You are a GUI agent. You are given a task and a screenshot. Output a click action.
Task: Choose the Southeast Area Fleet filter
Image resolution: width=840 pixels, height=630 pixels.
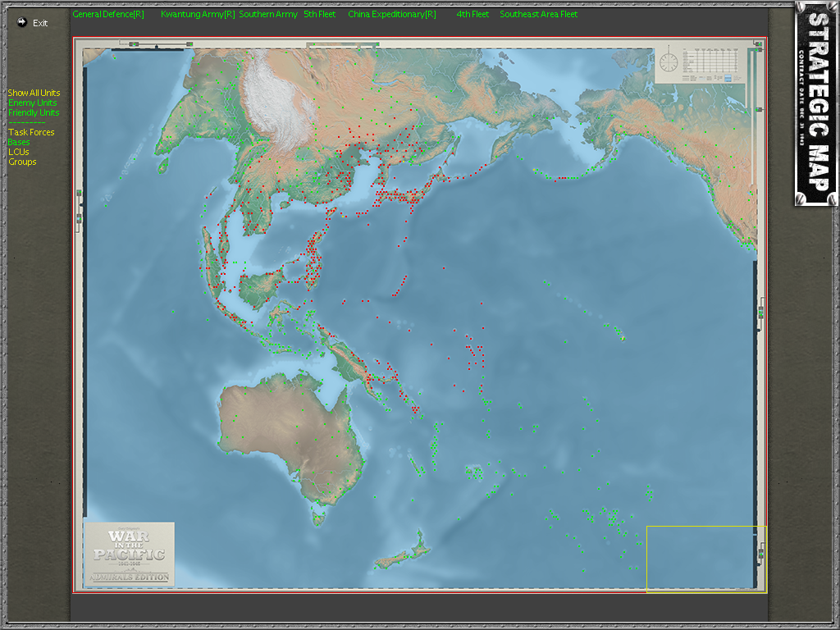point(538,15)
